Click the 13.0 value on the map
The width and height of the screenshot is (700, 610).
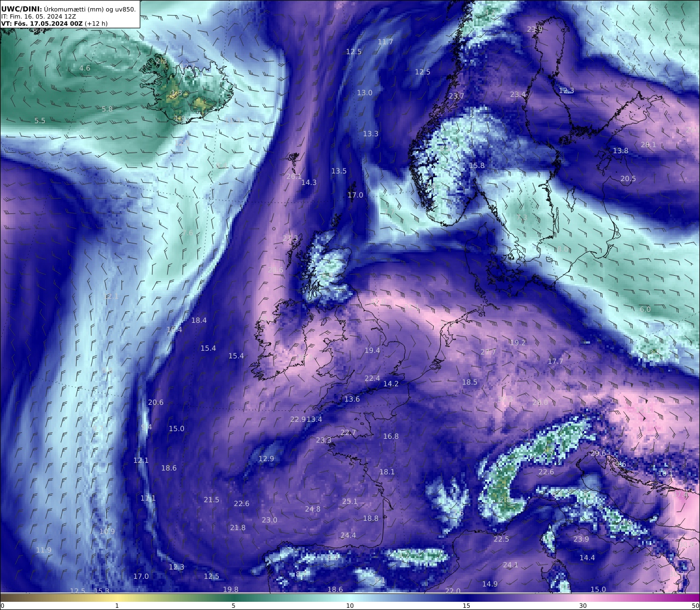(x=365, y=93)
